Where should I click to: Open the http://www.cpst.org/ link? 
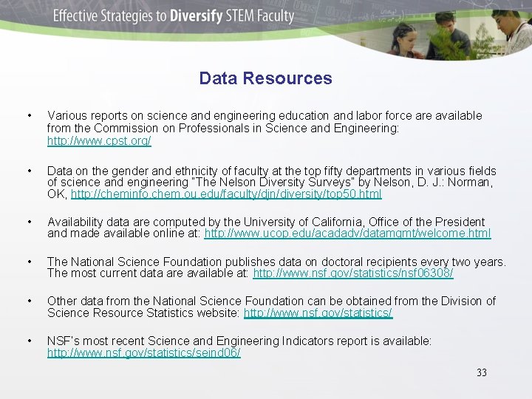pos(99,140)
